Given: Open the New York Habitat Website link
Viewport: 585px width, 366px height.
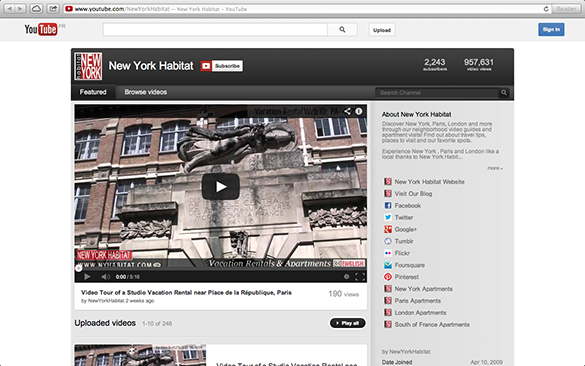Looking at the screenshot, I should [429, 182].
